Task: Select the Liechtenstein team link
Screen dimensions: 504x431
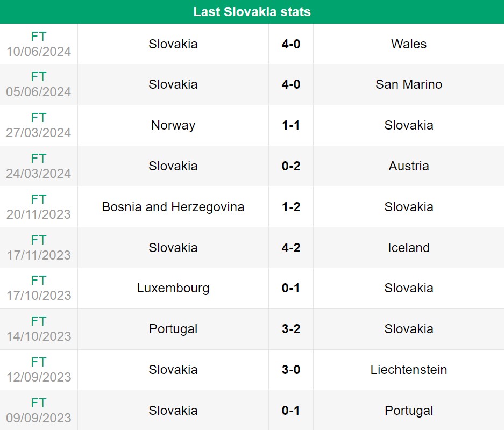Action: point(409,370)
